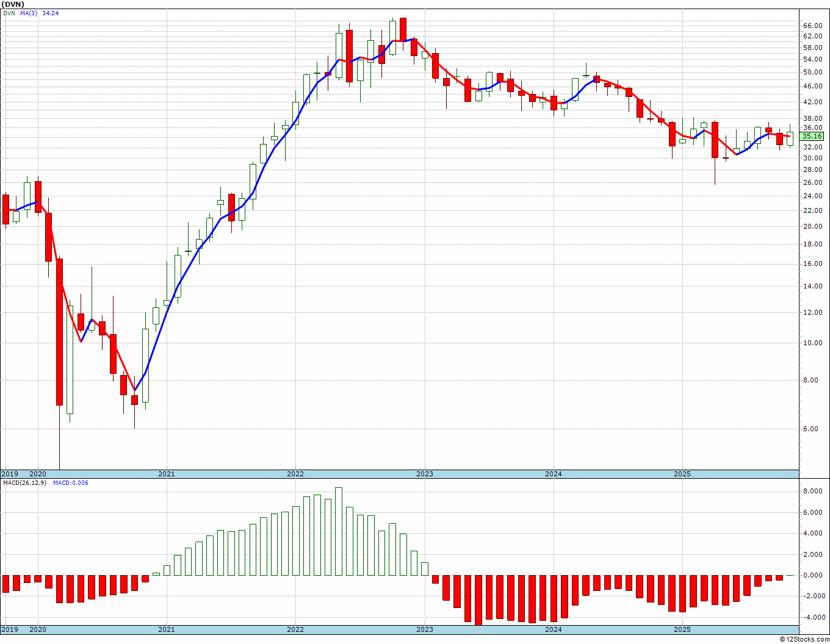This screenshot has height=644, width=830.
Task: Select the 46.00 price axis label
Action: [812, 86]
